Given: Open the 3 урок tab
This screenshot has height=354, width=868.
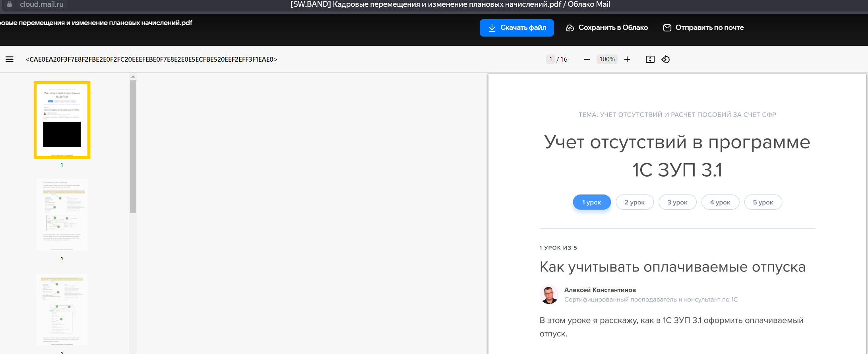Looking at the screenshot, I should click(x=677, y=202).
